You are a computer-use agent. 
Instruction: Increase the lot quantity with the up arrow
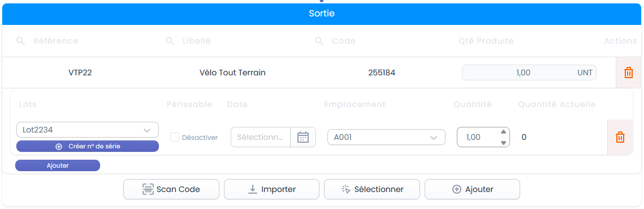point(503,132)
